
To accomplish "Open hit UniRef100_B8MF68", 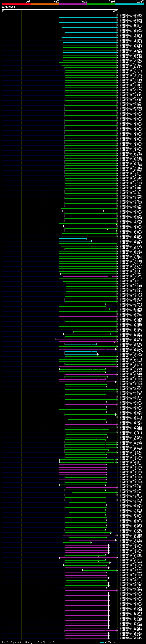I will click(131, 339).
